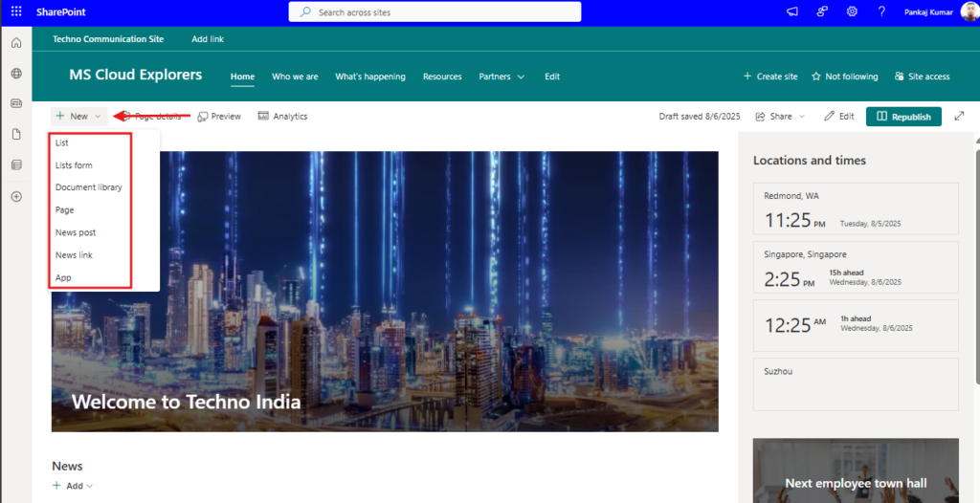The height and width of the screenshot is (503, 980).
Task: Open the Help question mark icon
Action: (881, 11)
